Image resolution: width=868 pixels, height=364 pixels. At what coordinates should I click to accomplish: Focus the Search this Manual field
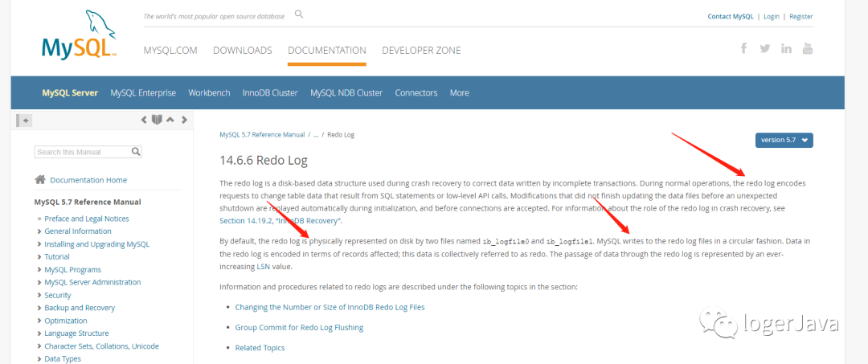coord(83,152)
